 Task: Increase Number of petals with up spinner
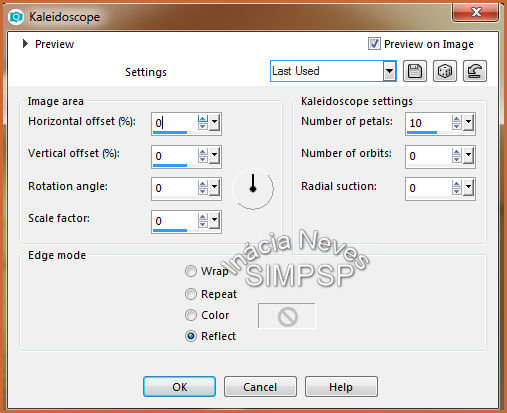pos(457,119)
